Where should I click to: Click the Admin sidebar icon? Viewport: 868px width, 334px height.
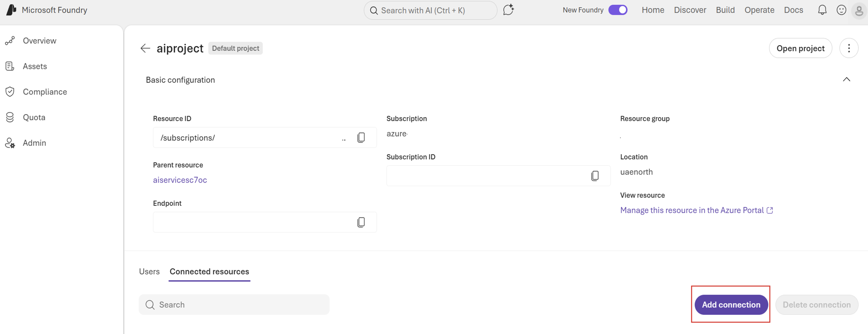tap(10, 143)
